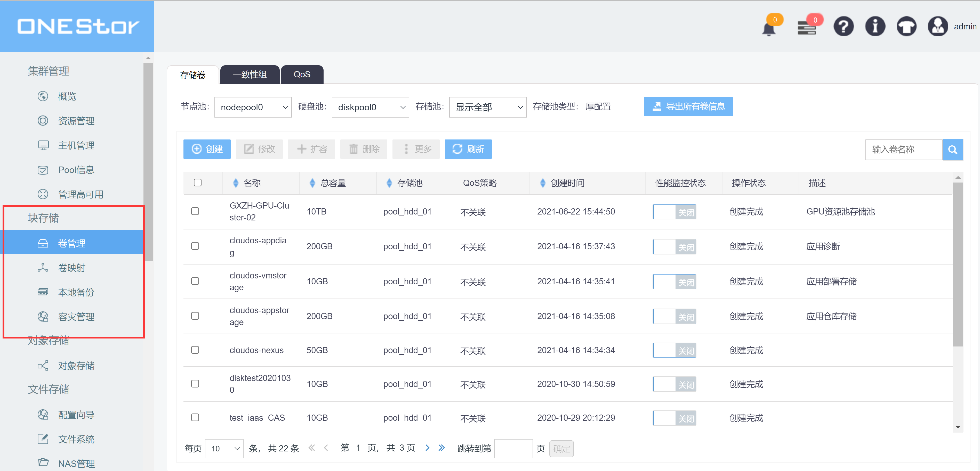Viewport: 980px width, 471px height.
Task: Switch to the 一致性组 tab
Action: click(x=250, y=75)
